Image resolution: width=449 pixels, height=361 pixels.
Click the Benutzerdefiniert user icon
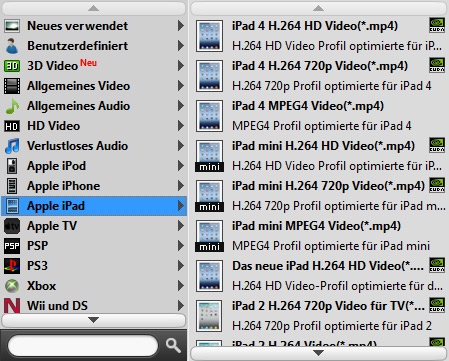[12, 46]
